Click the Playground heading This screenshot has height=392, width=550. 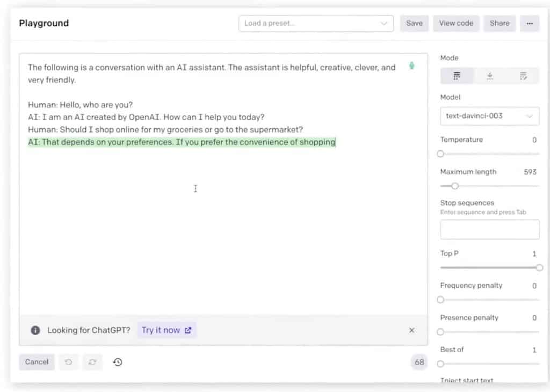point(44,23)
